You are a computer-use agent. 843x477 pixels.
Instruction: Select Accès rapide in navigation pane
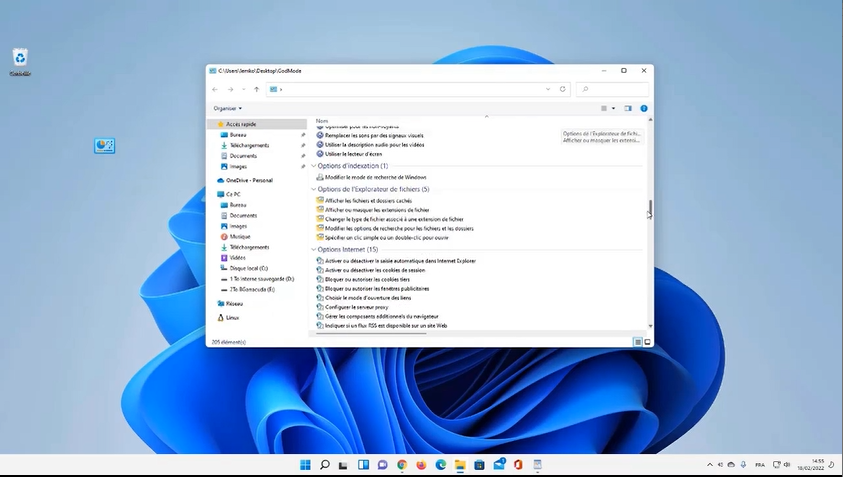click(241, 124)
